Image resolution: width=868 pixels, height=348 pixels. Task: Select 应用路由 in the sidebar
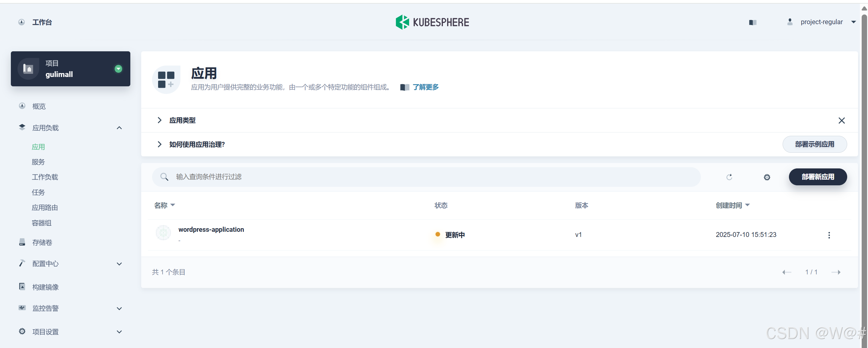[x=45, y=207]
